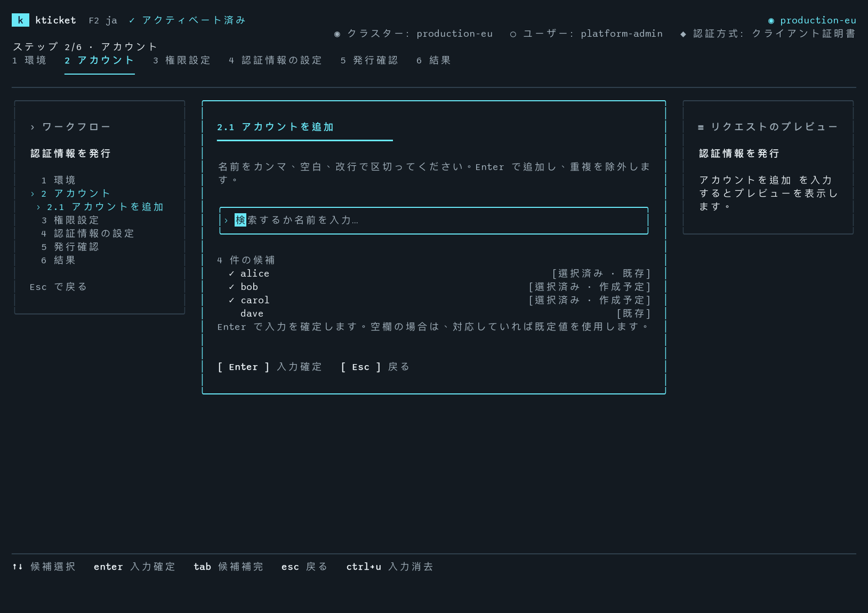Click the 'tab 候補補完' footer hint

point(229,567)
